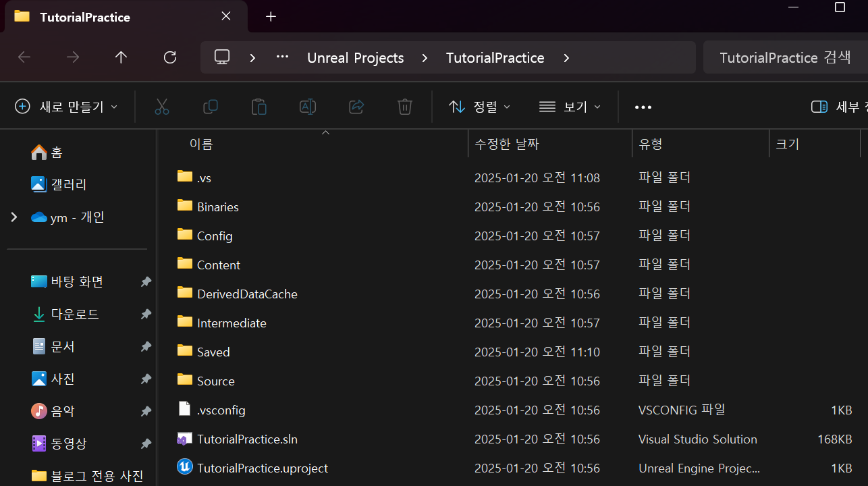Open Home (홈) in sidebar
The image size is (868, 486).
47,153
